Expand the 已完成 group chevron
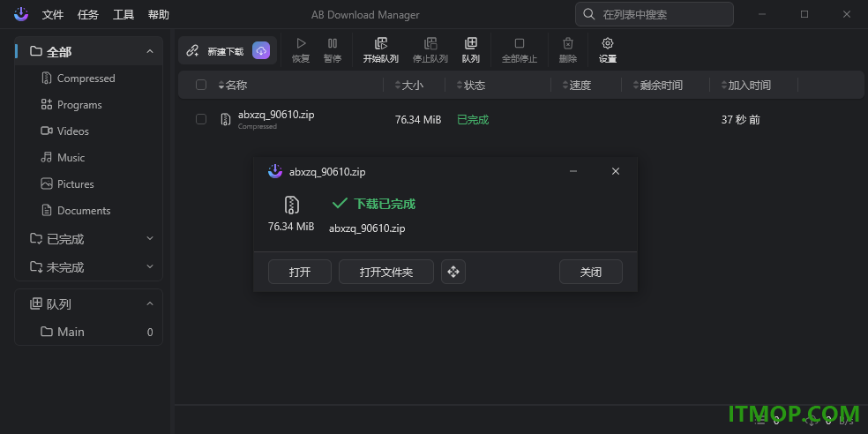This screenshot has width=868, height=434. pyautogui.click(x=149, y=238)
